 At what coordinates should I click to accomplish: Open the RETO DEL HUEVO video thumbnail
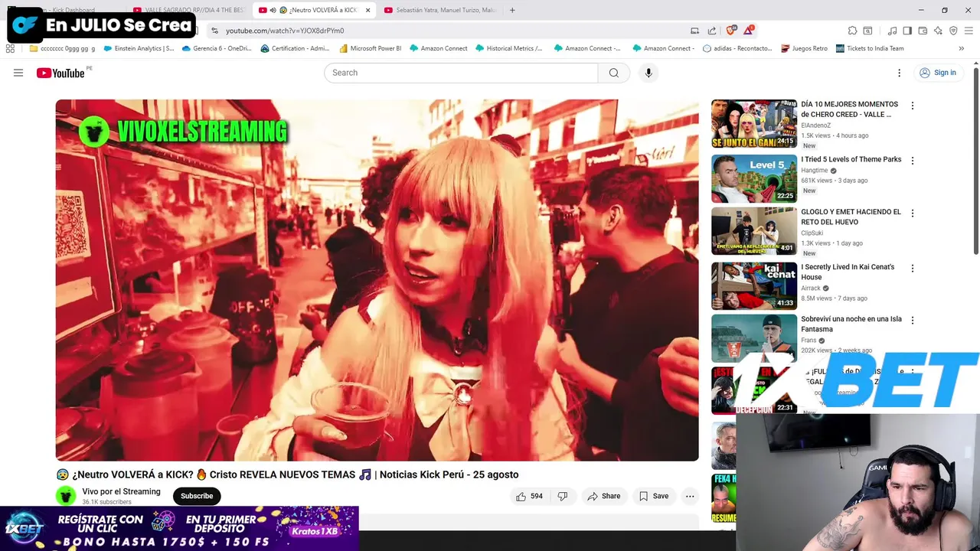(x=754, y=231)
